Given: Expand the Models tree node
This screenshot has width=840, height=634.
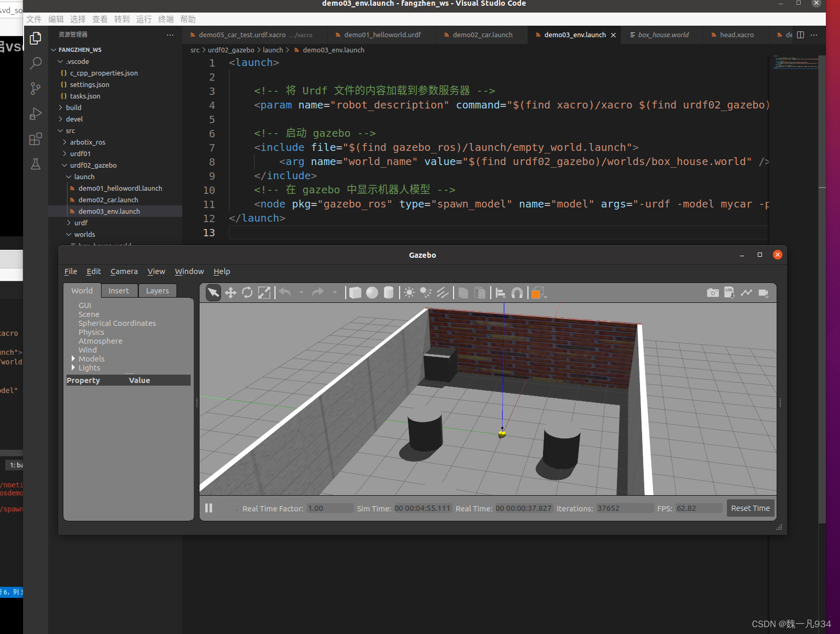Looking at the screenshot, I should click(x=73, y=358).
